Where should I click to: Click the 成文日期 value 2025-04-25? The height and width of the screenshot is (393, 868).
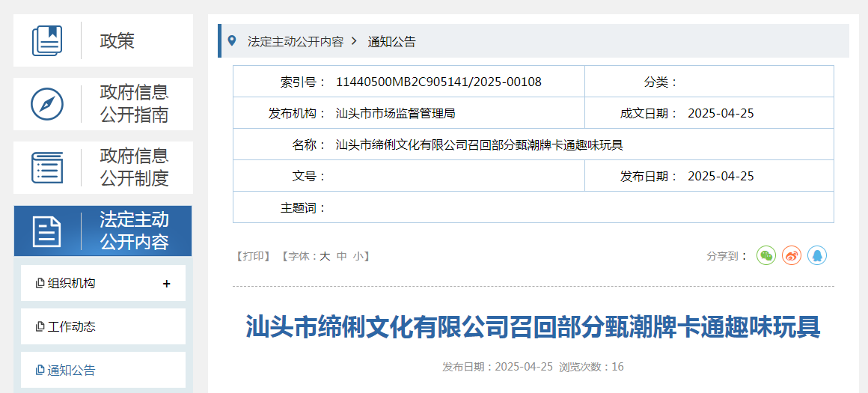click(721, 114)
